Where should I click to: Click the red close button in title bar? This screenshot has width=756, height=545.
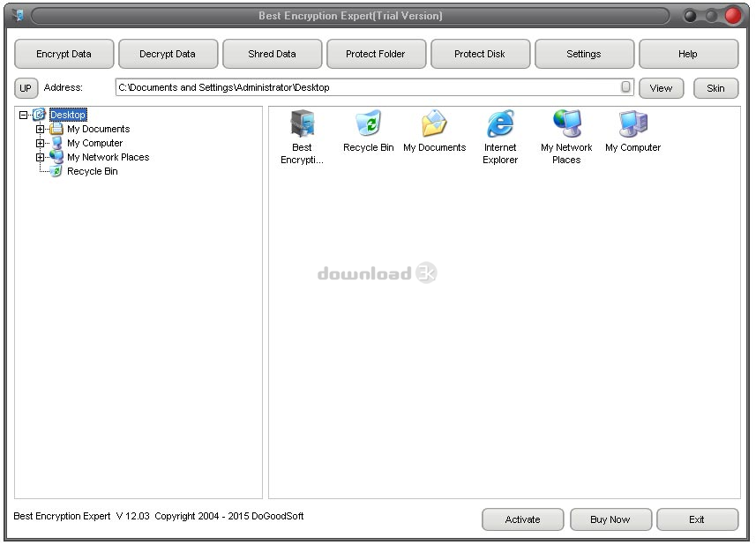pos(733,15)
